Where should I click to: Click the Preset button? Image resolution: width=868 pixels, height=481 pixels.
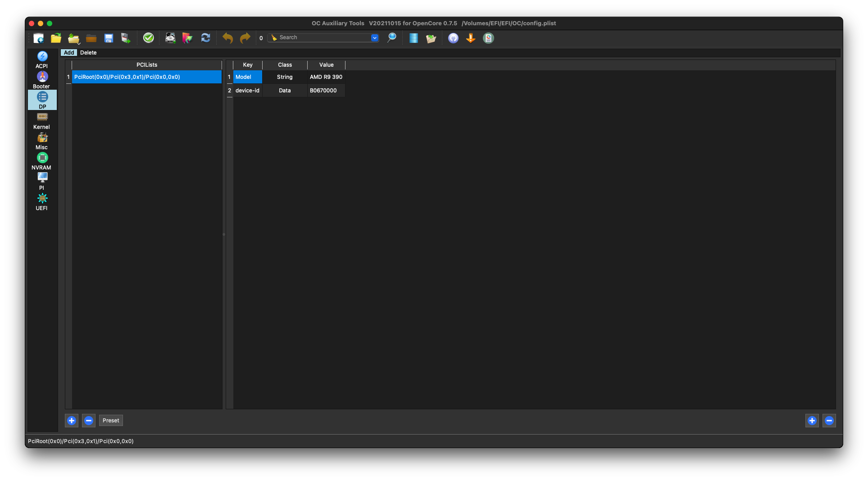(x=111, y=421)
